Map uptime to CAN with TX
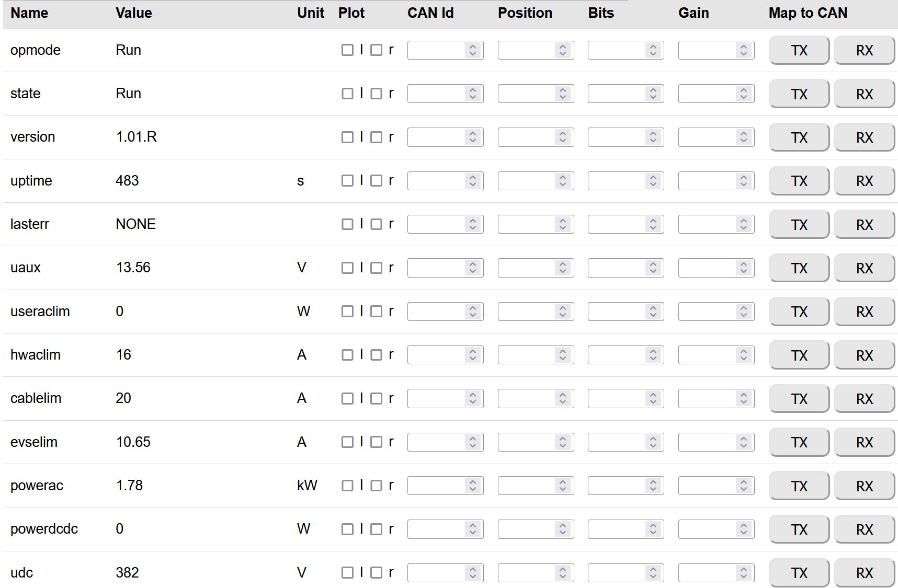The image size is (898, 588). 799,181
